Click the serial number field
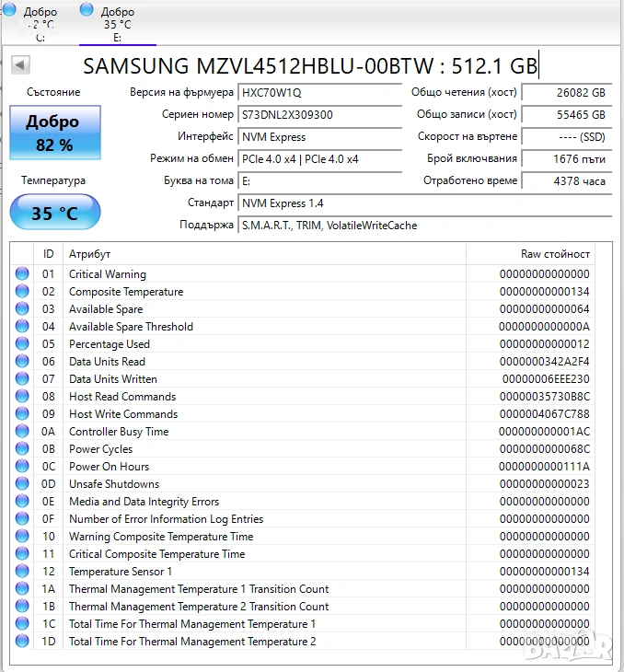Screen dimensions: 624x672 coord(320,114)
